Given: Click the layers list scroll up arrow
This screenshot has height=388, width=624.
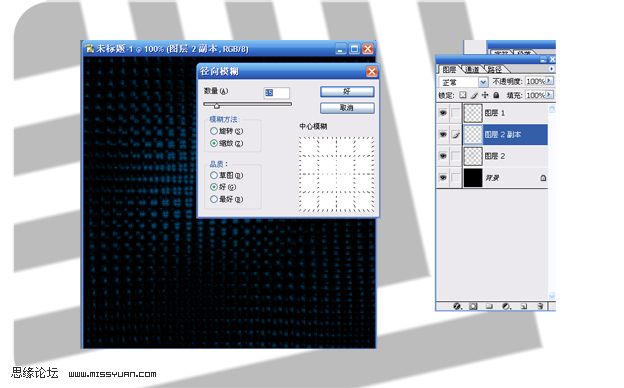Looking at the screenshot, I should [x=552, y=109].
